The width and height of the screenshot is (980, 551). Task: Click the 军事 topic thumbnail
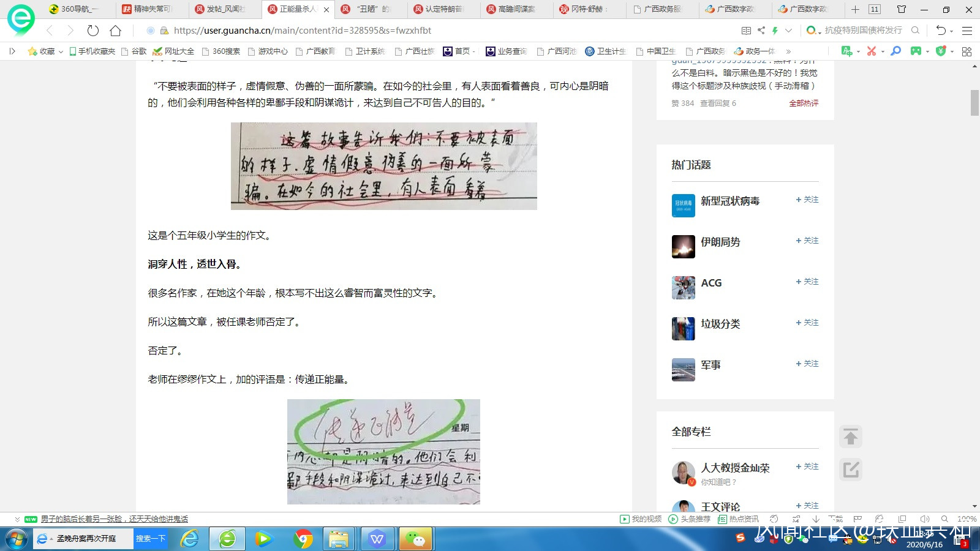(684, 370)
